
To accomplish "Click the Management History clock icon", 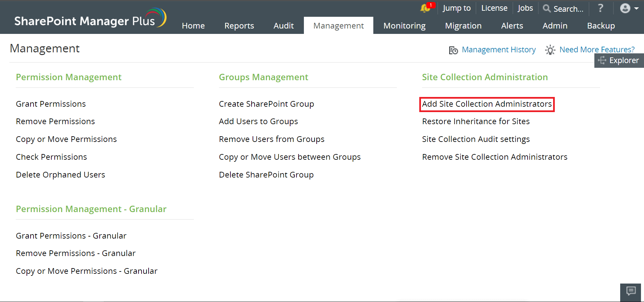I will (x=453, y=50).
